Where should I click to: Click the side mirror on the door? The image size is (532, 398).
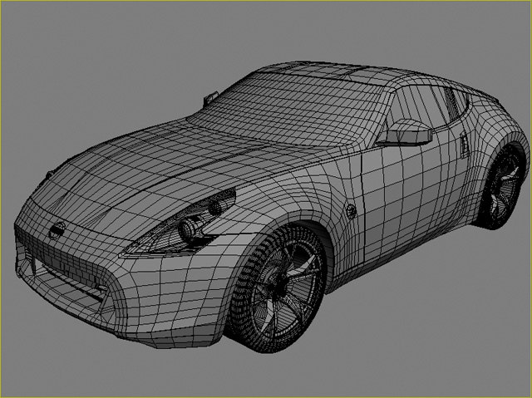[406, 132]
